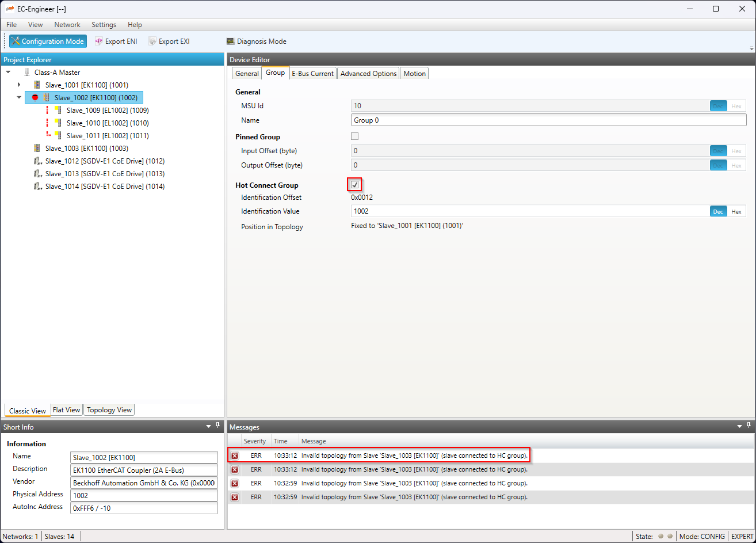Viewport: 756px width, 543px height.
Task: Toggle Identification Value to Hex format
Action: click(736, 211)
